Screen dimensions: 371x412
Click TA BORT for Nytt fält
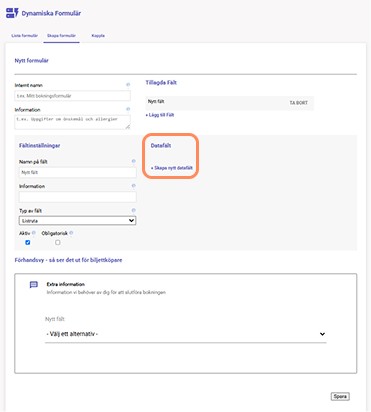coord(298,103)
